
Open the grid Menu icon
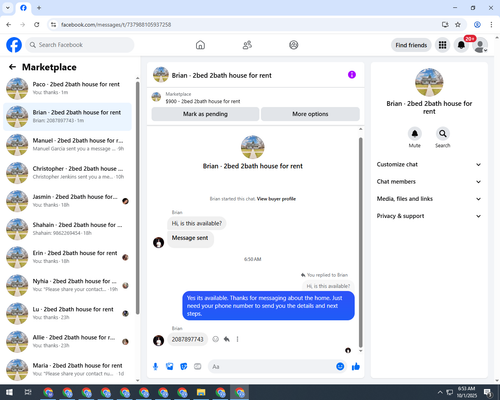point(442,45)
